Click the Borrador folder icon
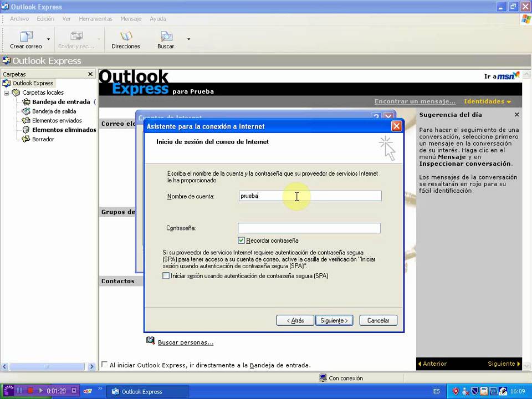 pos(26,139)
